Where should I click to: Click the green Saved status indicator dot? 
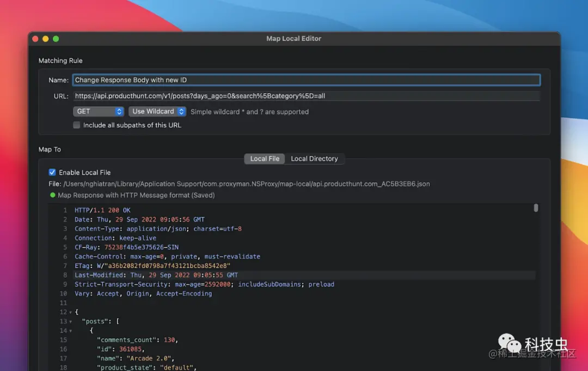coord(52,195)
